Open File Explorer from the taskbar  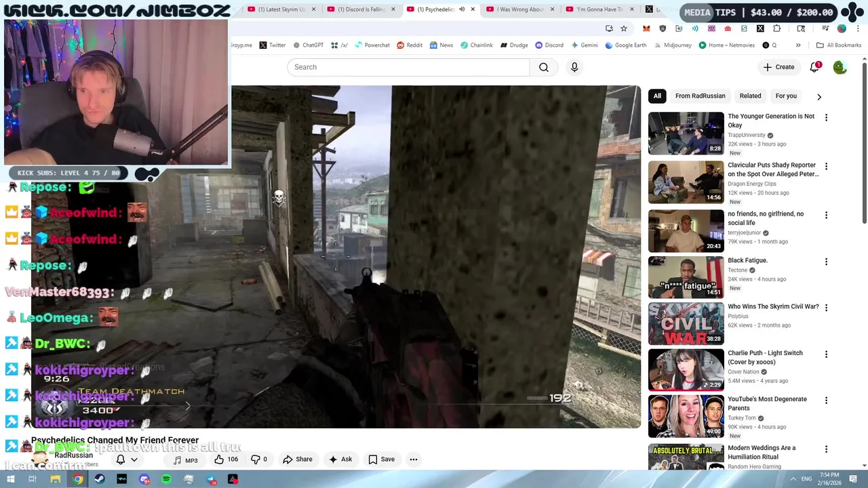[x=55, y=479]
